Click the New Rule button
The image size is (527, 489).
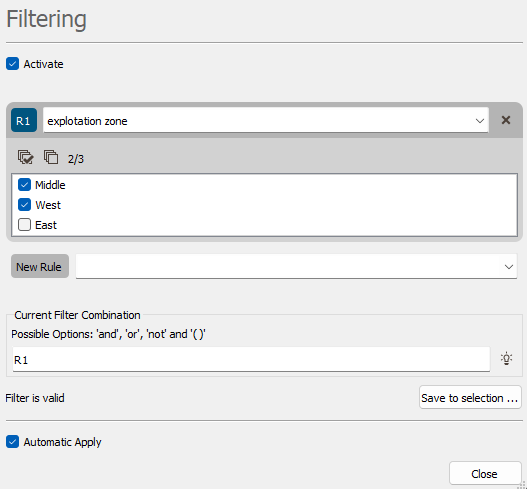pyautogui.click(x=40, y=266)
